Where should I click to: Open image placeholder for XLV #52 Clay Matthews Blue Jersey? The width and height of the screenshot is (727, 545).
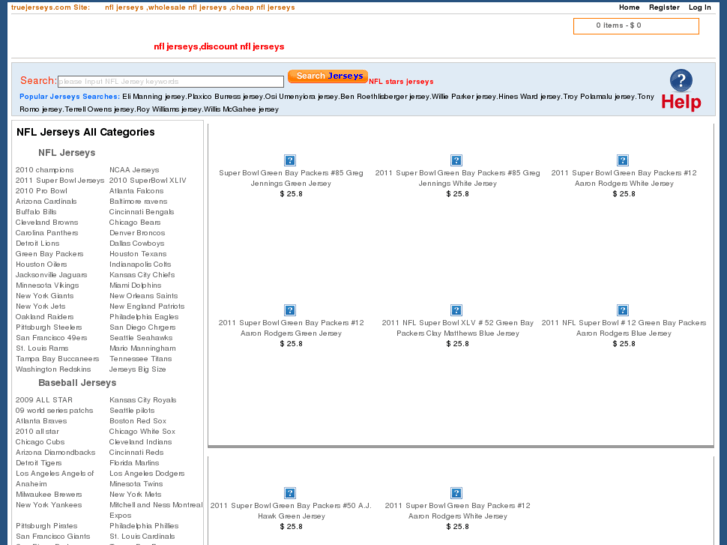(x=456, y=310)
